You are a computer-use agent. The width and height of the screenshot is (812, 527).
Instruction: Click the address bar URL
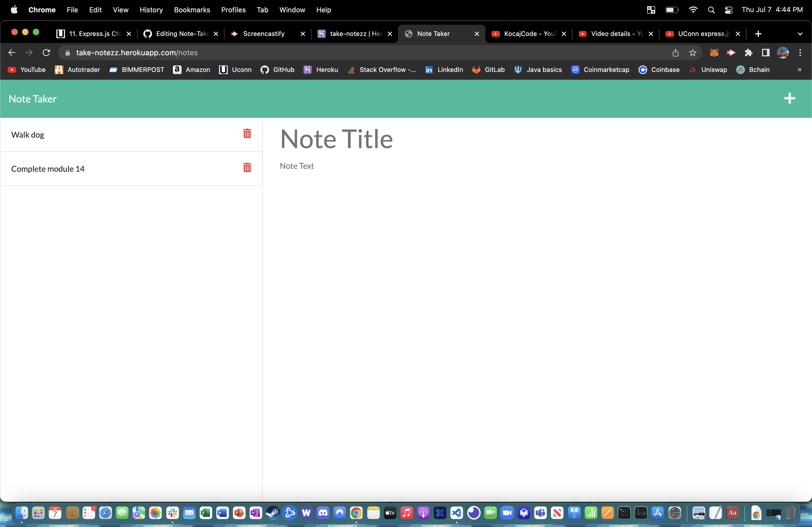click(x=137, y=53)
